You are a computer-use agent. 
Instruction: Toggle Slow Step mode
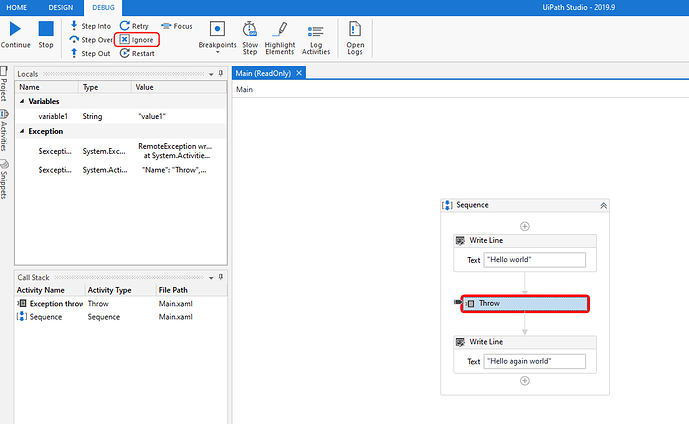250,38
